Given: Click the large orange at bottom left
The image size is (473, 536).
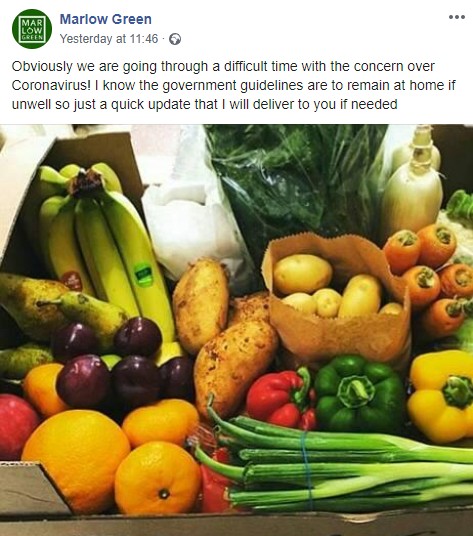Looking at the screenshot, I should [x=76, y=460].
